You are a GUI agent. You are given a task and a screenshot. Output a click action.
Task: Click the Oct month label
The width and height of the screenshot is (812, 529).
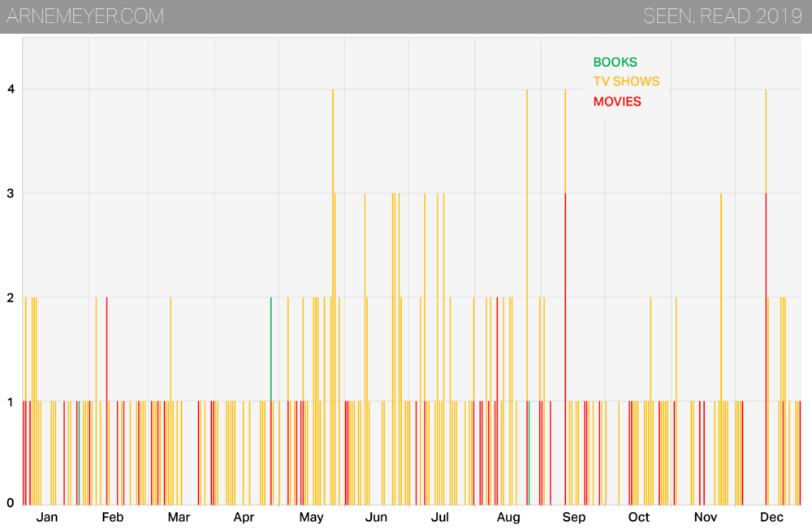click(x=638, y=517)
